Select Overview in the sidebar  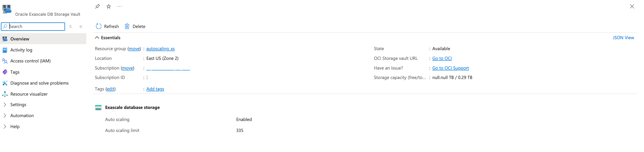point(20,39)
